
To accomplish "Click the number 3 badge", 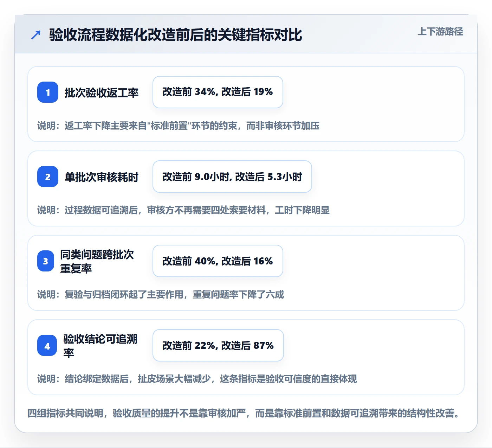I will tap(46, 261).
